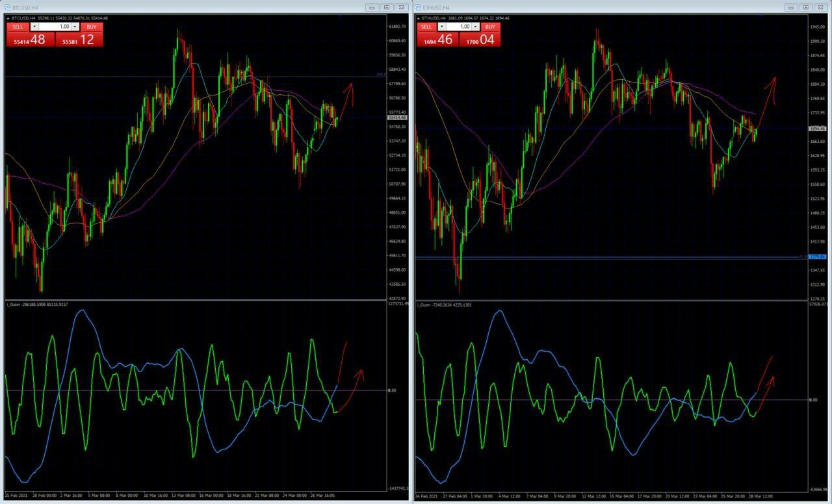832x504 pixels.
Task: Click the BTCUSD volume field showing 1.00
Action: coord(55,27)
